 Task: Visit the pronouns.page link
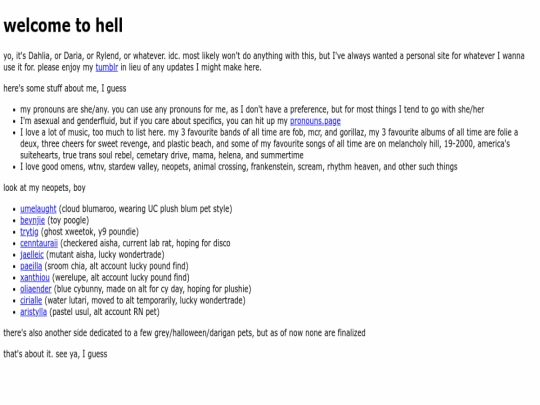click(315, 121)
